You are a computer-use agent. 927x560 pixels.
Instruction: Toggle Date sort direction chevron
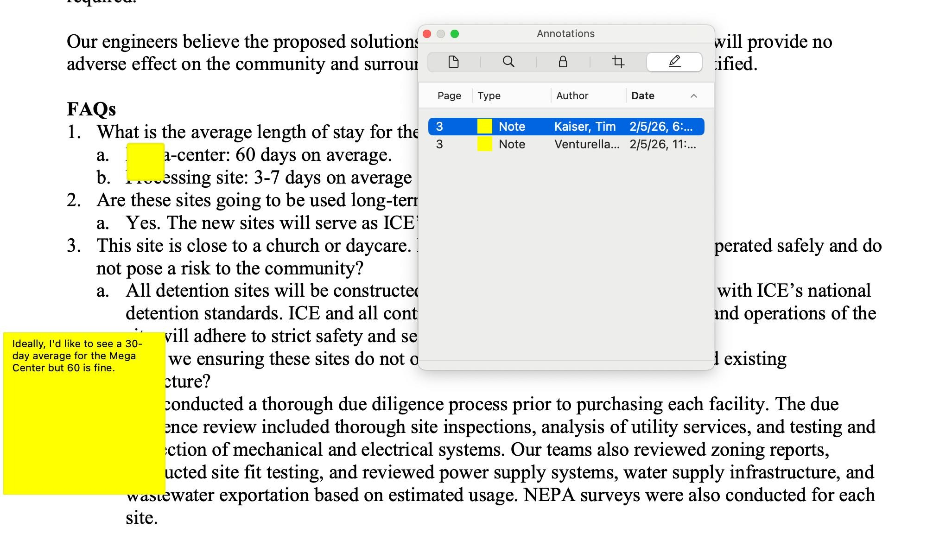coord(693,96)
